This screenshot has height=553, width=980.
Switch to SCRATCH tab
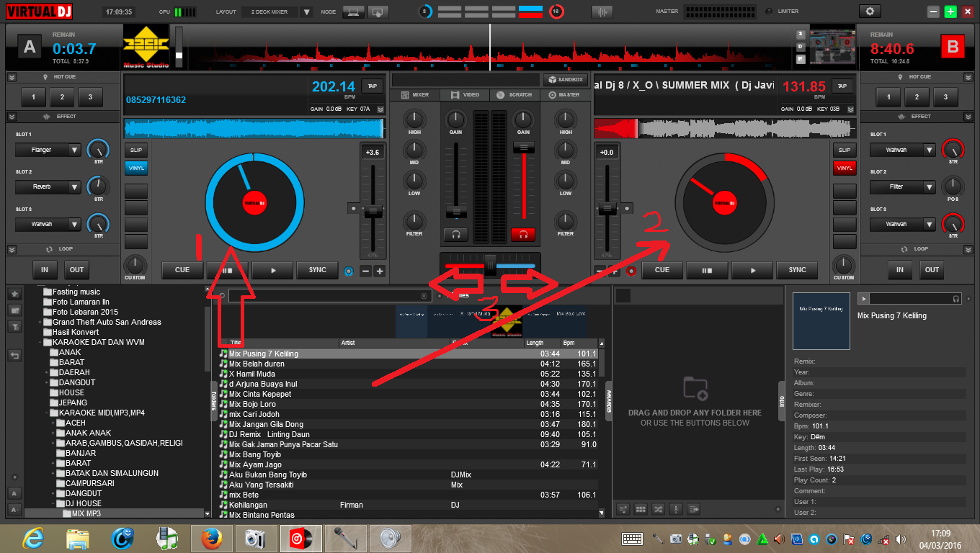click(x=514, y=94)
